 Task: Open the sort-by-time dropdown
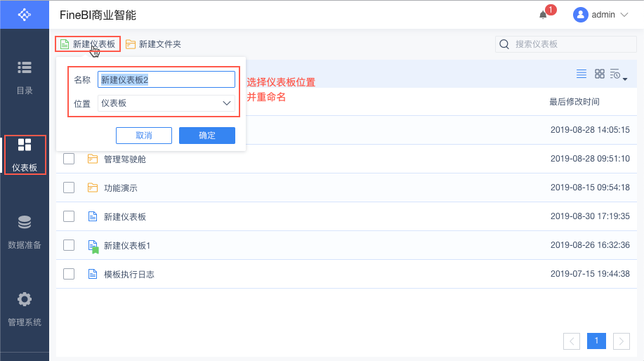pyautogui.click(x=618, y=74)
